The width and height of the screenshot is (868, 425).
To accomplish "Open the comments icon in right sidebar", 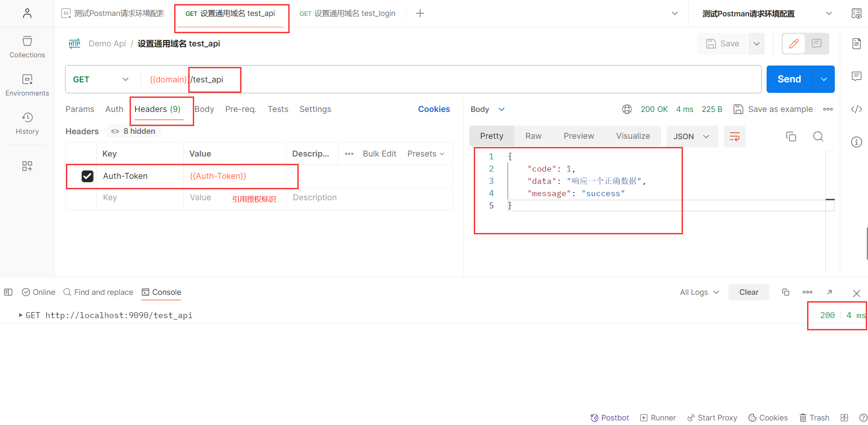I will (857, 76).
